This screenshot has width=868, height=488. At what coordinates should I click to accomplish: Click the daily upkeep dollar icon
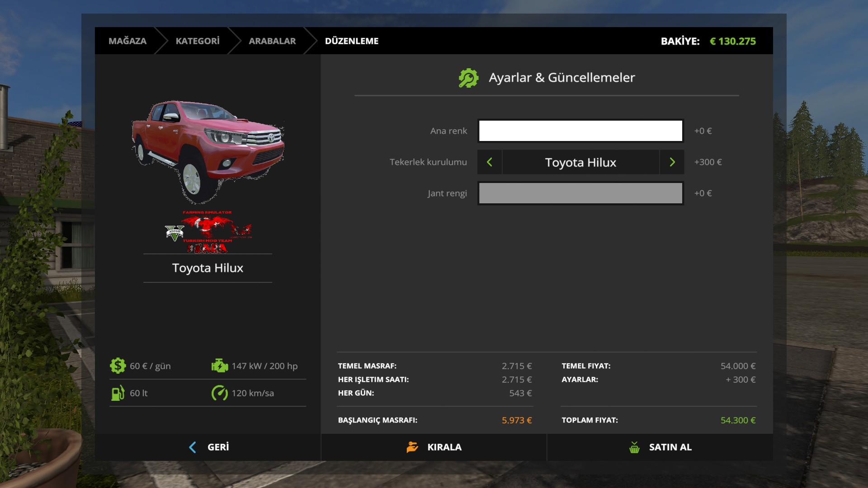(x=118, y=366)
